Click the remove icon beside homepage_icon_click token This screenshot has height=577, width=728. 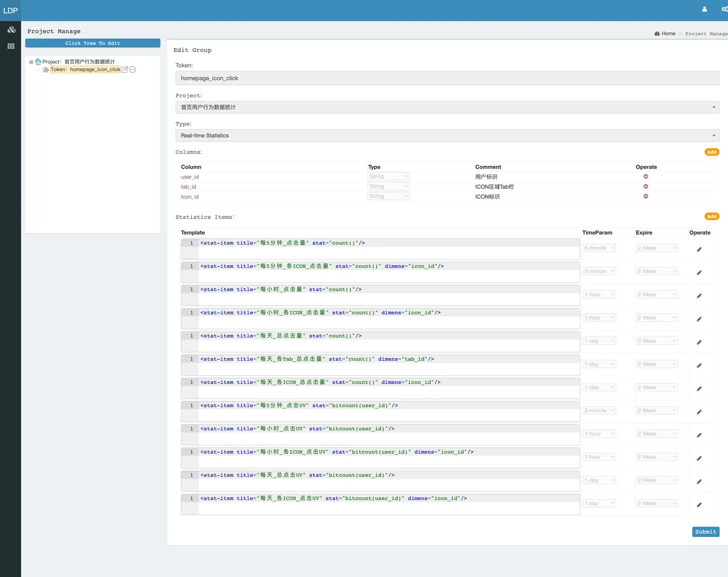(x=133, y=69)
